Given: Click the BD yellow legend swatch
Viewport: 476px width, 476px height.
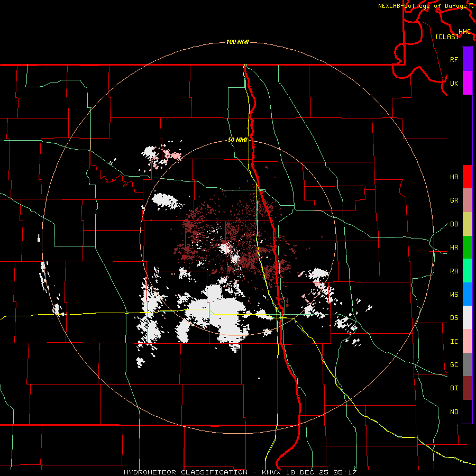Looking at the screenshot, I should (467, 224).
